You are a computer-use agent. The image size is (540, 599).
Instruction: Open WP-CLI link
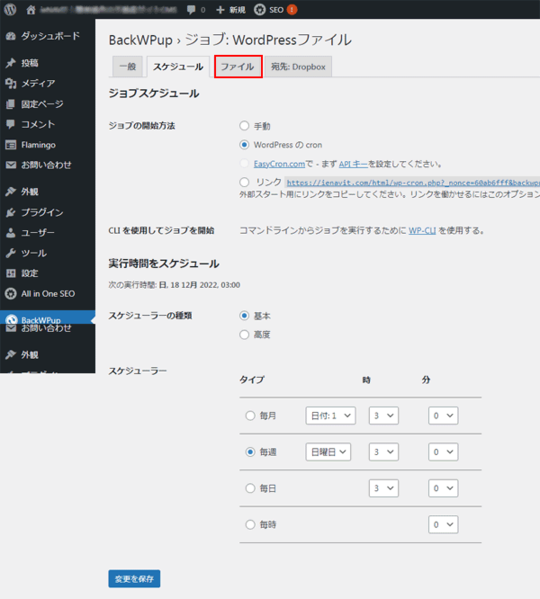422,230
